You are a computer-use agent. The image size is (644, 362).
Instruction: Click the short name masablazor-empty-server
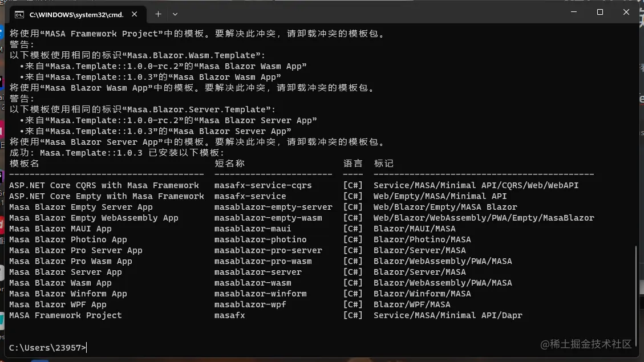coord(273,208)
